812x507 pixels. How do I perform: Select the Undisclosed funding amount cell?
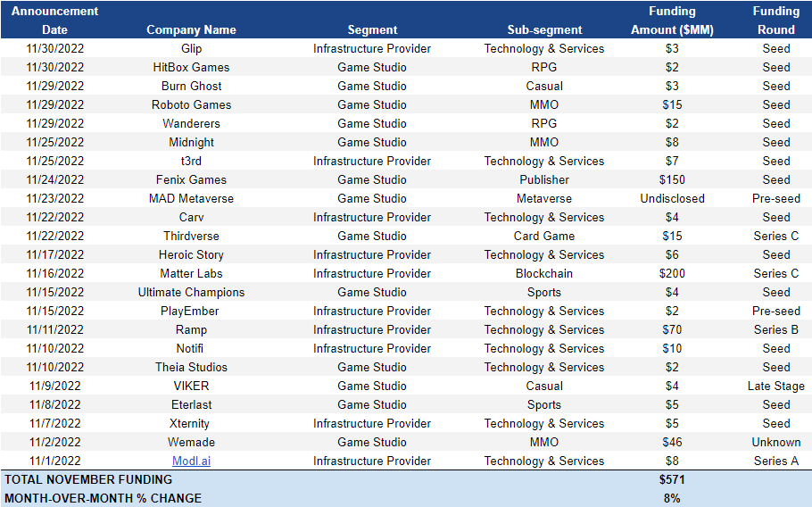tap(672, 198)
